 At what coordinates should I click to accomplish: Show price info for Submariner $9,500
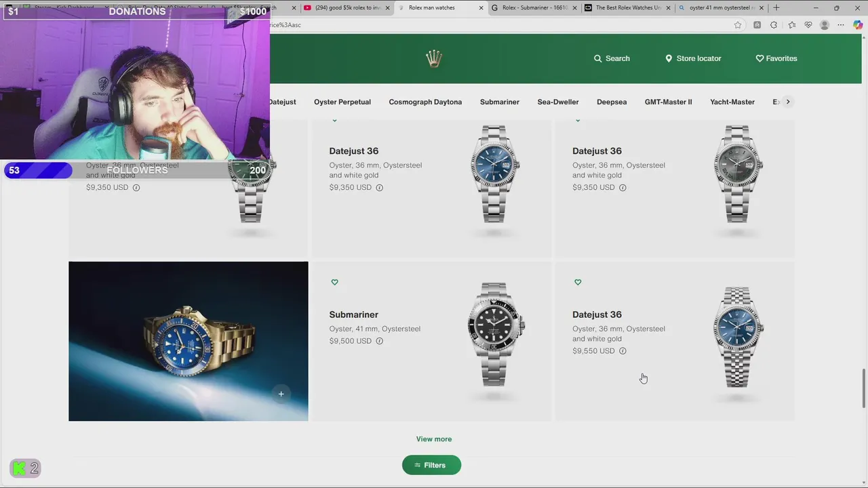(379, 341)
